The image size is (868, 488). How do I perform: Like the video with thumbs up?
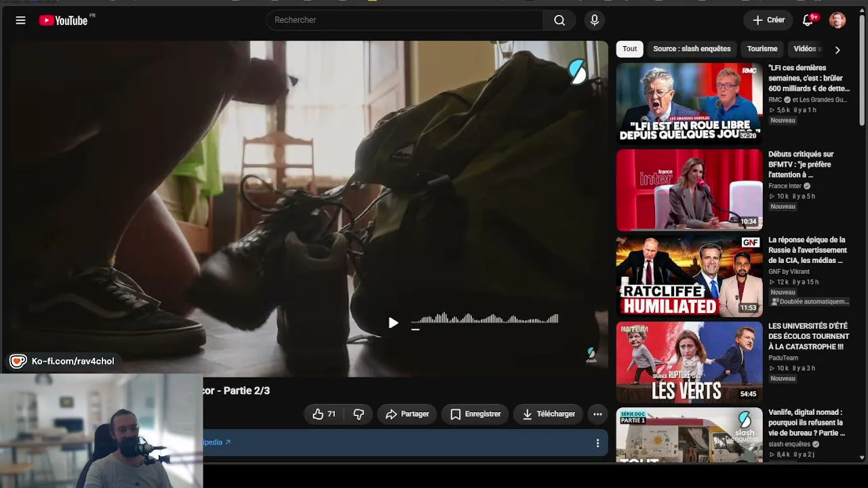pos(324,414)
